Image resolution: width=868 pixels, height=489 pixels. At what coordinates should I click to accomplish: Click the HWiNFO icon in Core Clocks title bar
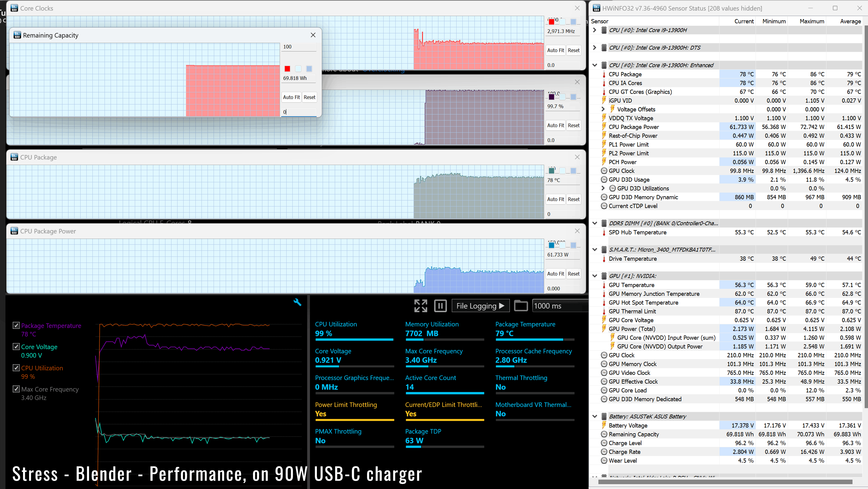pyautogui.click(x=14, y=8)
